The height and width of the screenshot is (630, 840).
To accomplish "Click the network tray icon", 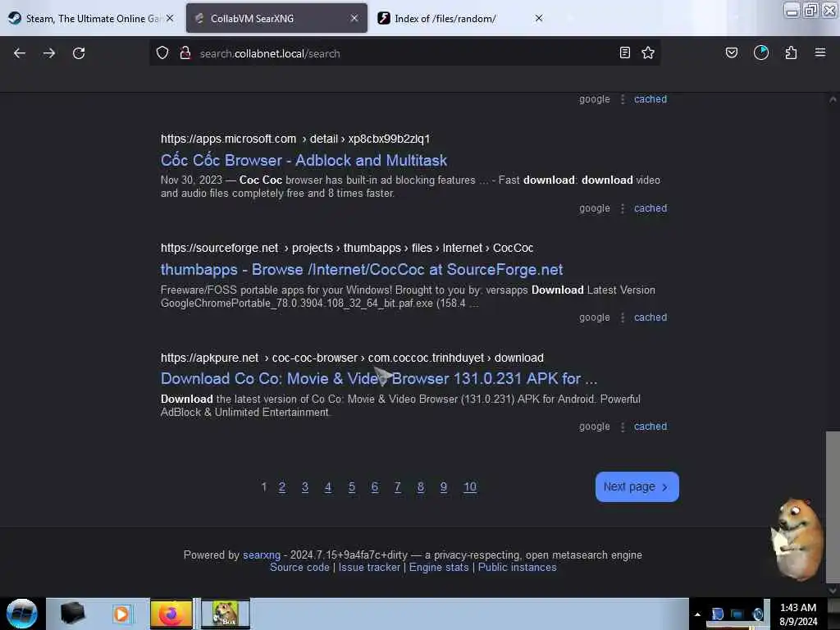I will pos(737,614).
